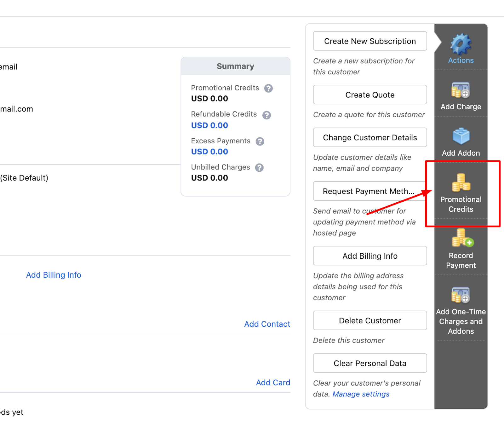Image resolution: width=504 pixels, height=432 pixels.
Task: Click the Record Payment icon
Action: (462, 239)
